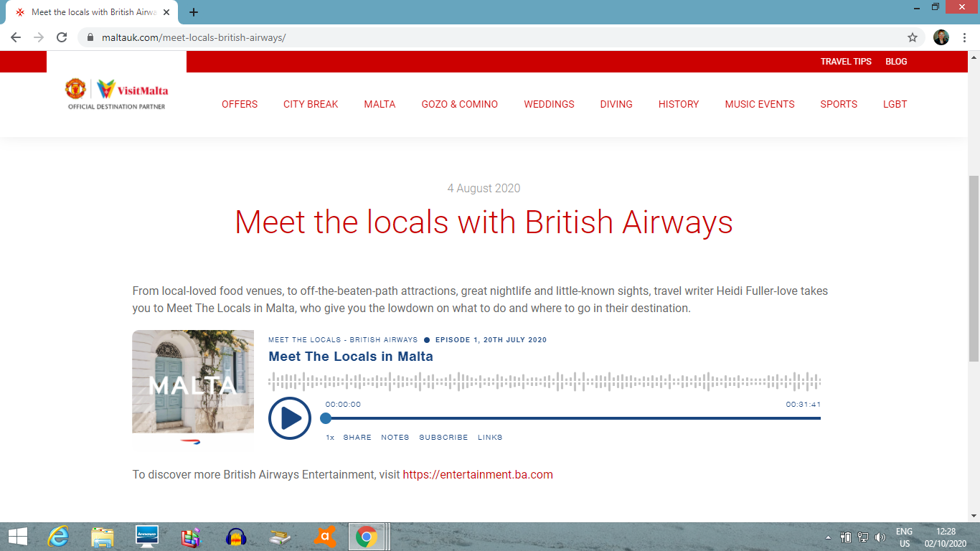This screenshot has height=551, width=980.
Task: Open the taskbar clock and date
Action: click(946, 537)
